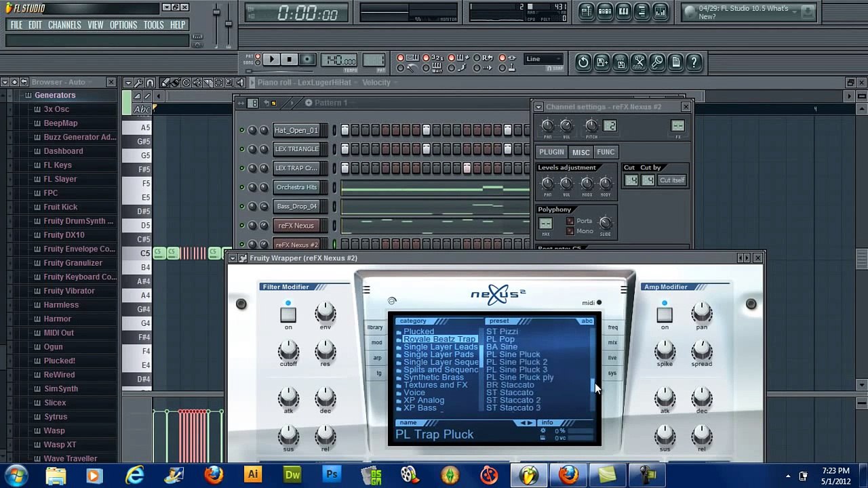Open the Channel settings window menu arrow
Image resolution: width=868 pixels, height=488 pixels.
coord(538,107)
